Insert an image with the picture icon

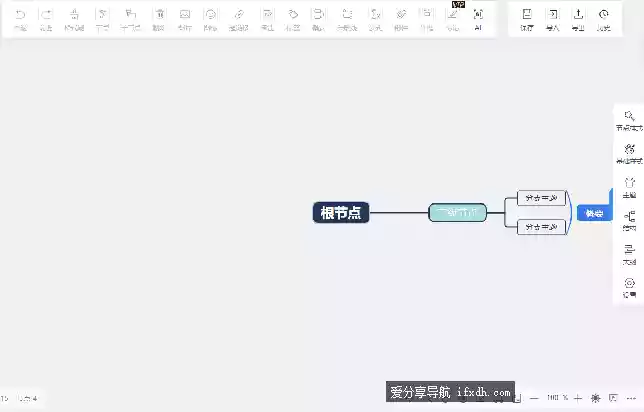pyautogui.click(x=185, y=19)
